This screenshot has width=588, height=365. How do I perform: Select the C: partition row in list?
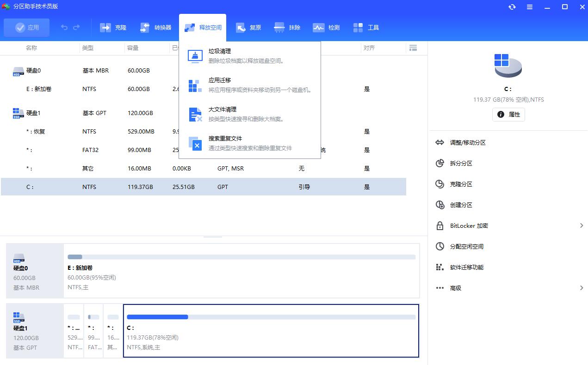[x=204, y=187]
